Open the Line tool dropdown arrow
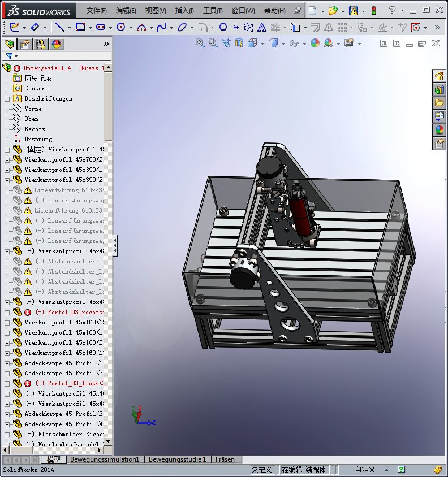The height and width of the screenshot is (477, 448). 70,28
